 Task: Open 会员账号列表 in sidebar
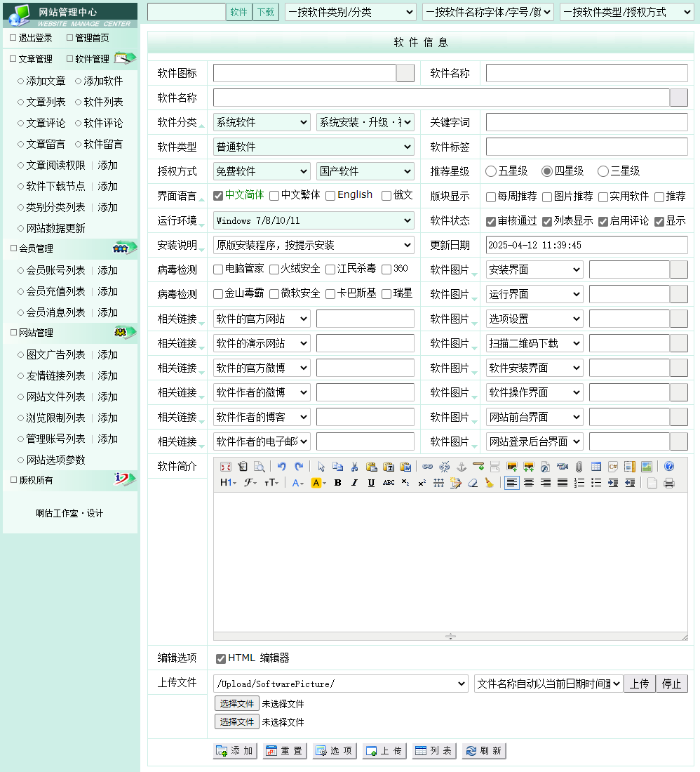[x=55, y=270]
